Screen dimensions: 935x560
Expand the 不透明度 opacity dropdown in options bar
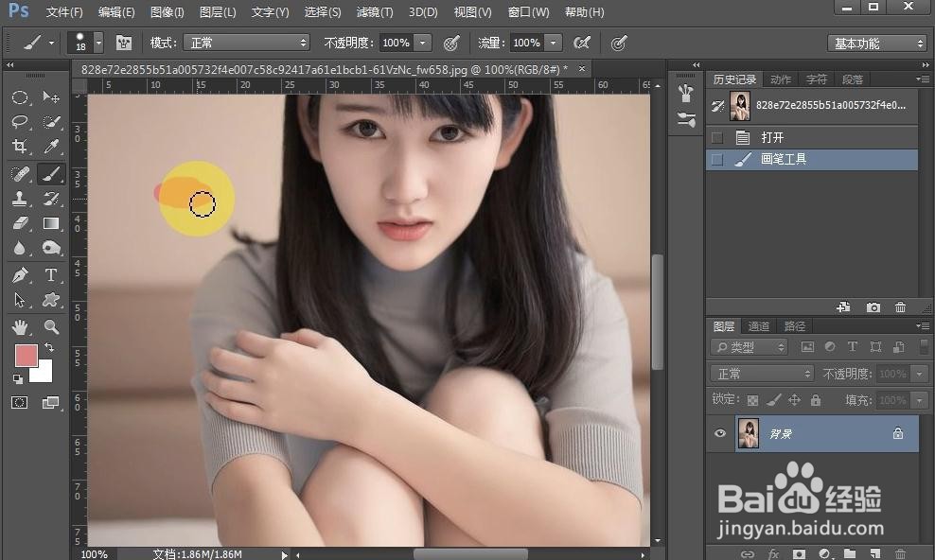coord(422,42)
